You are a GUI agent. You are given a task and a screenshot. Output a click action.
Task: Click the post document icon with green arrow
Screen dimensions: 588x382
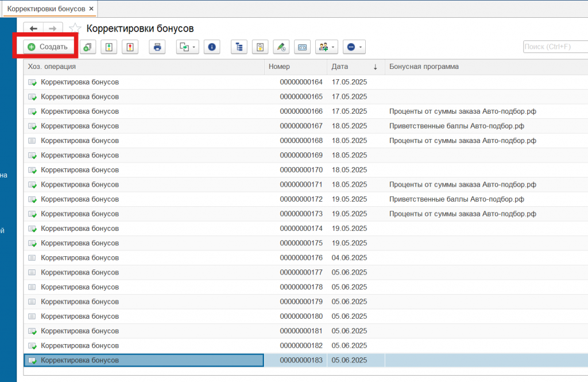point(109,47)
